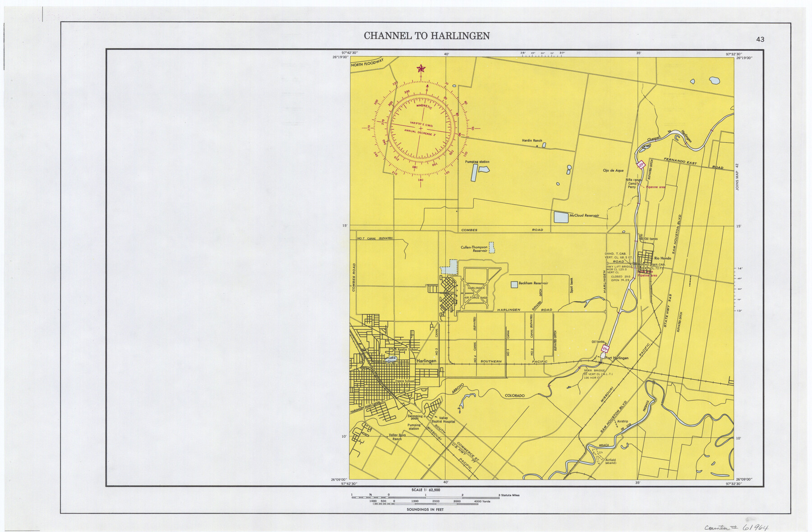The width and height of the screenshot is (812, 532).
Task: Click the 'NORTH FLOODWAY' label
Action: tap(367, 62)
